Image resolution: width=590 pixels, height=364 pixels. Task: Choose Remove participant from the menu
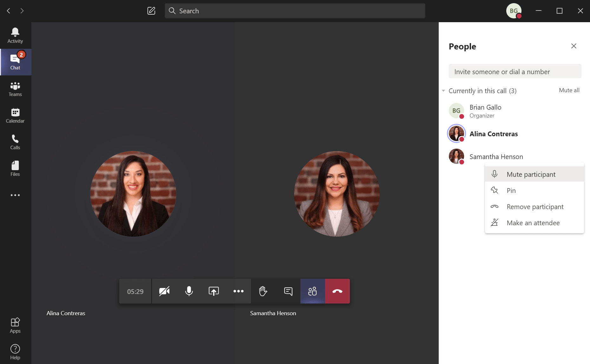535,207
